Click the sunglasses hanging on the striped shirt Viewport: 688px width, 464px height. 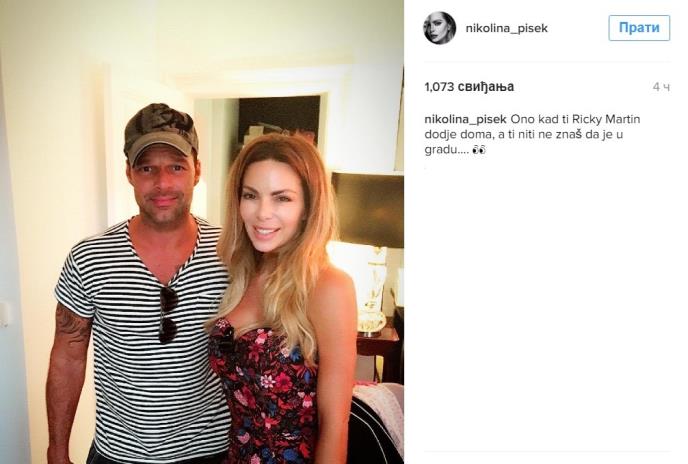tap(168, 314)
